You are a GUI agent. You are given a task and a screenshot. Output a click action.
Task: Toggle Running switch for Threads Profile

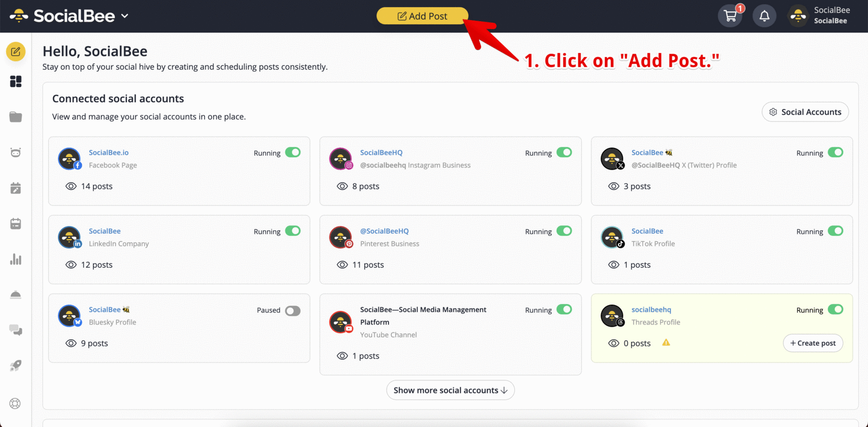pos(835,309)
